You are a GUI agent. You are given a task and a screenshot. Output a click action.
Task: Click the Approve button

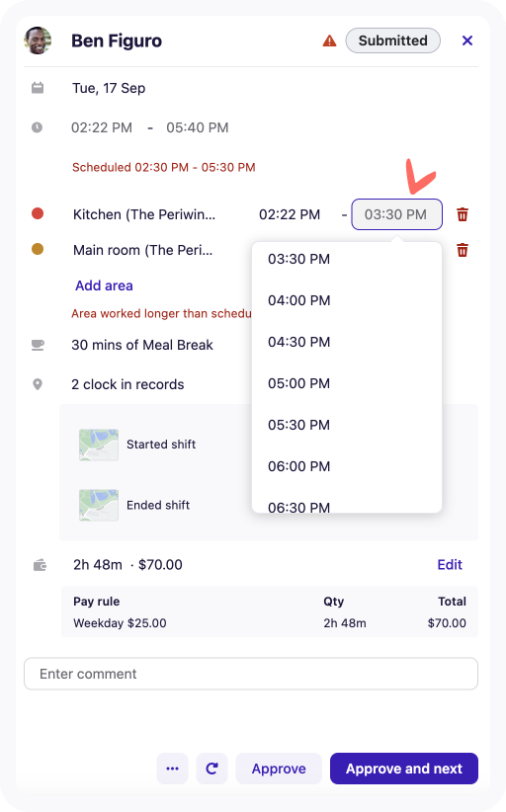click(x=279, y=769)
